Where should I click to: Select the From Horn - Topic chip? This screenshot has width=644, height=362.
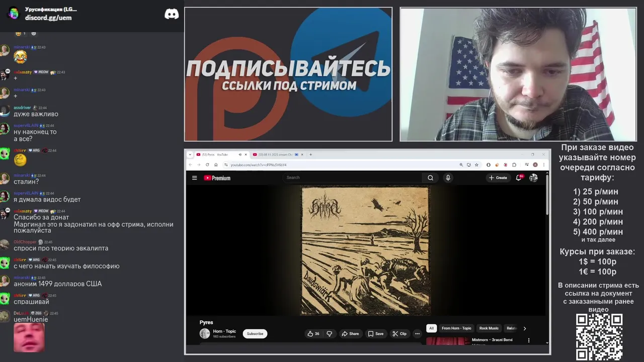456,328
